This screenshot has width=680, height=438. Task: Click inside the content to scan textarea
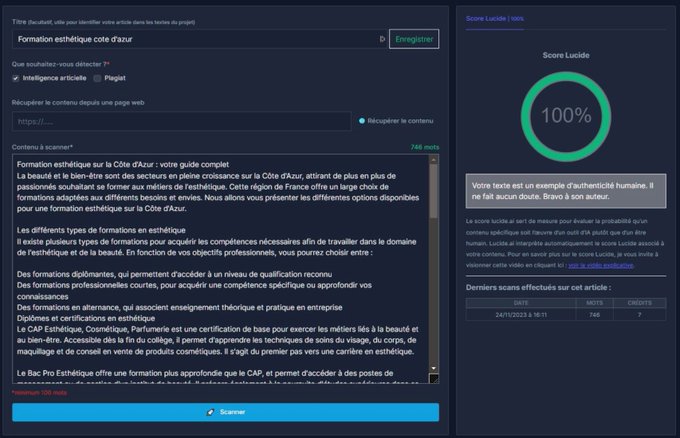click(x=220, y=269)
